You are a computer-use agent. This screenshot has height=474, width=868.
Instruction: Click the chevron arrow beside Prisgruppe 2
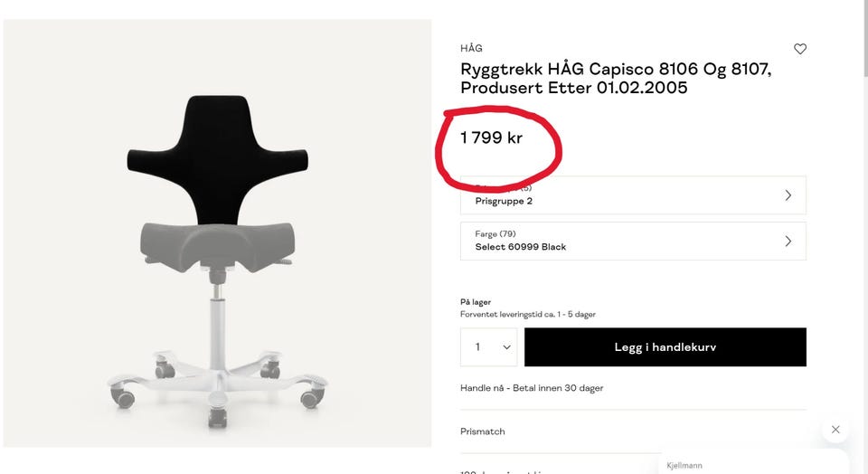[788, 195]
